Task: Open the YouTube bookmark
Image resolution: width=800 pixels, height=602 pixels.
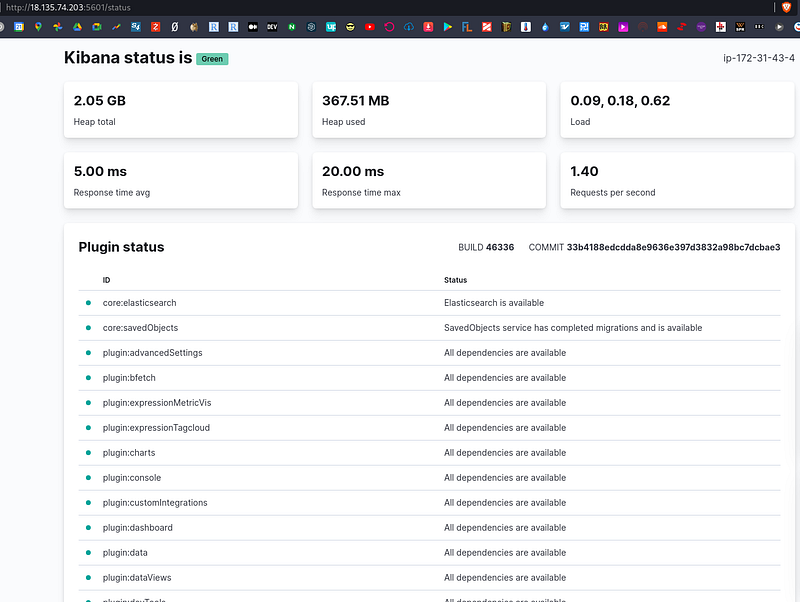Action: 370,27
